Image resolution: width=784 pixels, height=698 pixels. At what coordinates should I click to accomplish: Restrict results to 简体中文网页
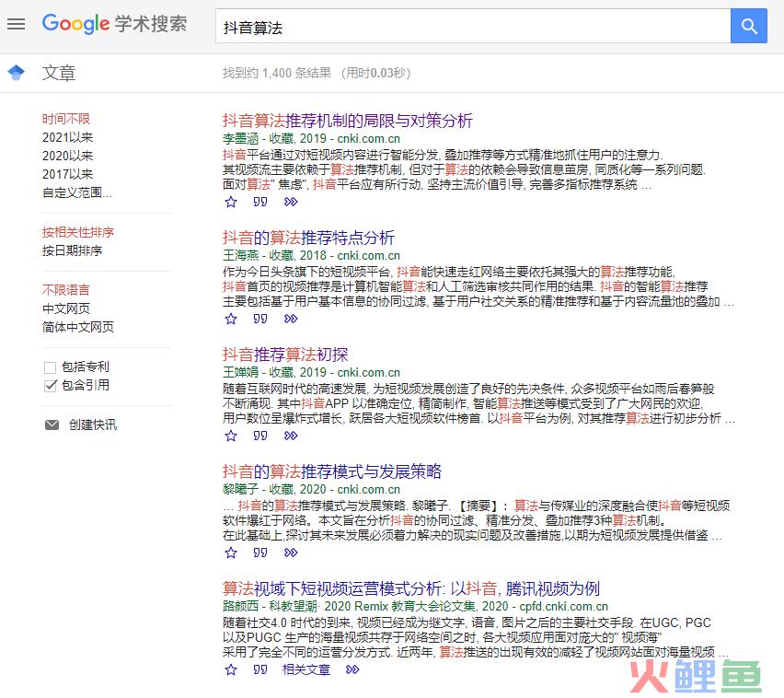coord(78,327)
